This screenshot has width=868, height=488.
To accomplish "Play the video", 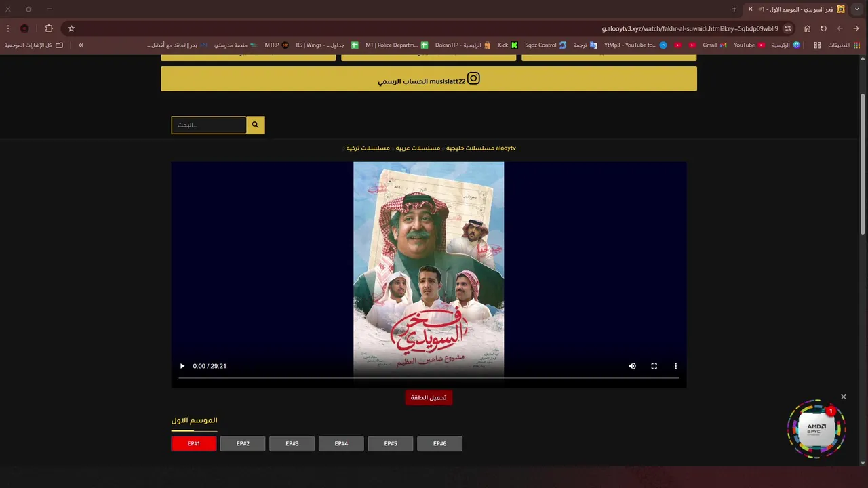I will click(182, 366).
